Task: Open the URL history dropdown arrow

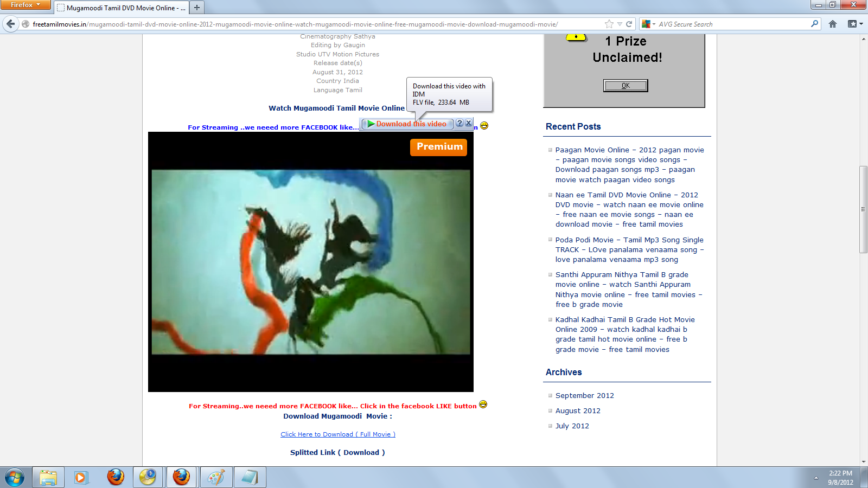Action: [620, 24]
